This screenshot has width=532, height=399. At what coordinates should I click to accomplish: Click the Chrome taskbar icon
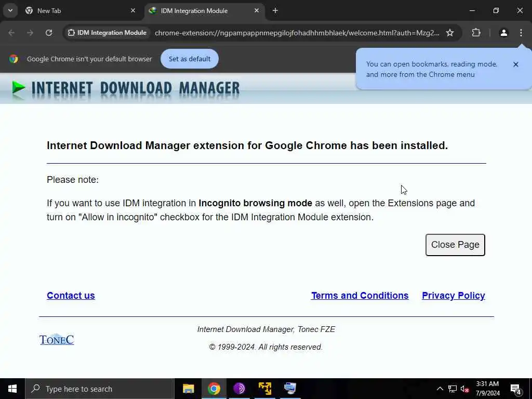[x=214, y=389]
